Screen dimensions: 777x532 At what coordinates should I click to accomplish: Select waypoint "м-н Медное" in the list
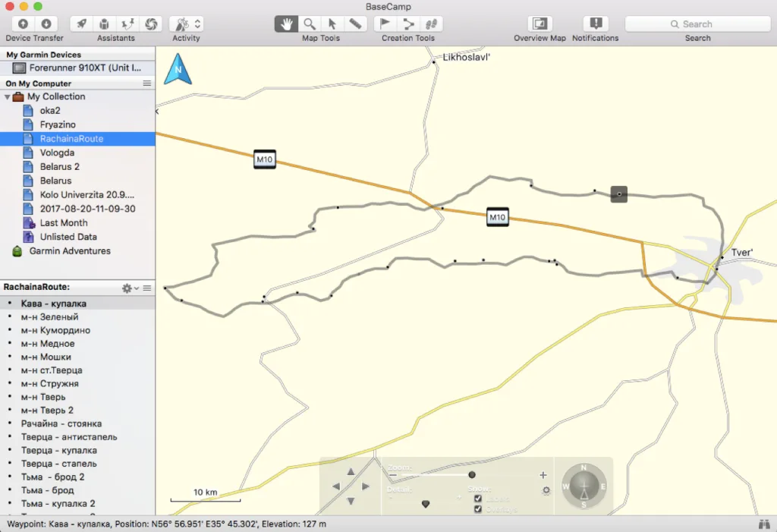pyautogui.click(x=77, y=344)
